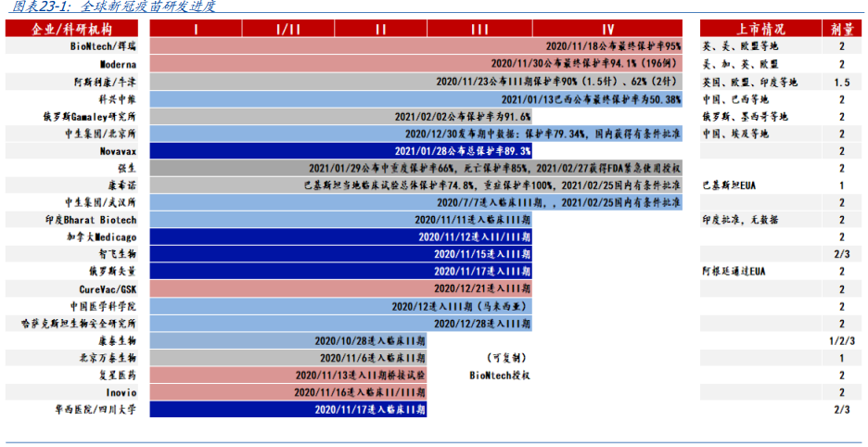Click the bar text 2020/11/18公布最终保护率95%
The image size is (868, 447).
613,46
